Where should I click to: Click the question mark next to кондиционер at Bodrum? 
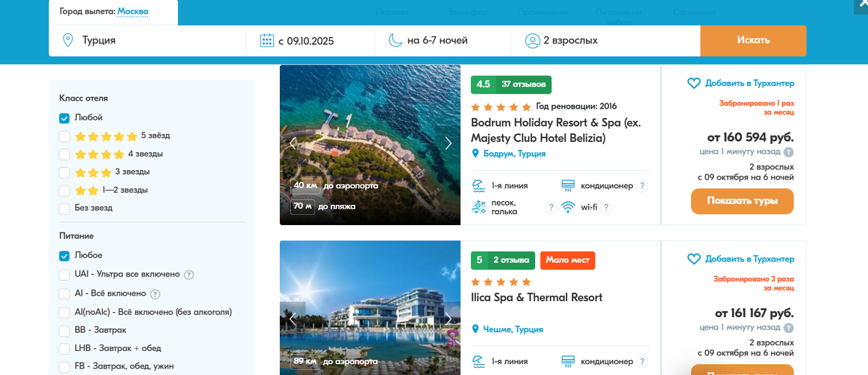pos(642,186)
